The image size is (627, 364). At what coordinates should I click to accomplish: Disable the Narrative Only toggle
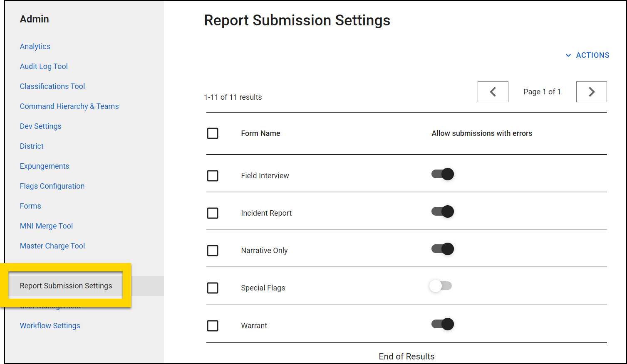point(442,248)
